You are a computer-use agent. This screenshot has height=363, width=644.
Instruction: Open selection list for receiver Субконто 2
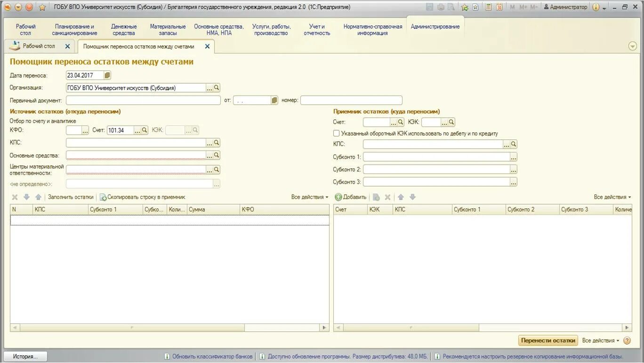pos(514,169)
